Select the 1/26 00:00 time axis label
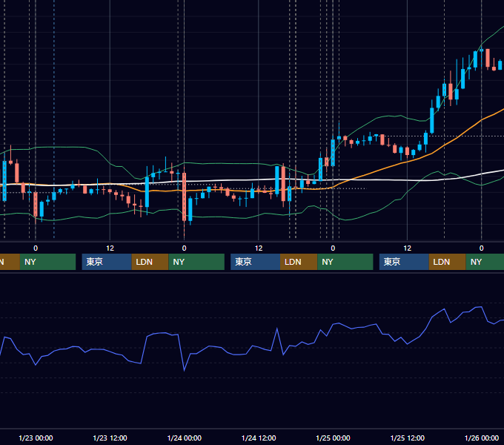 [x=482, y=438]
